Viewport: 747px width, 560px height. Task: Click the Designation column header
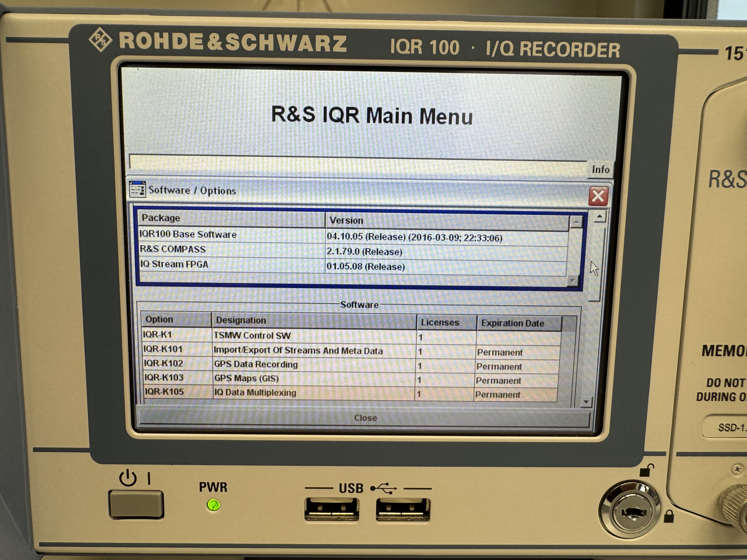[314, 321]
